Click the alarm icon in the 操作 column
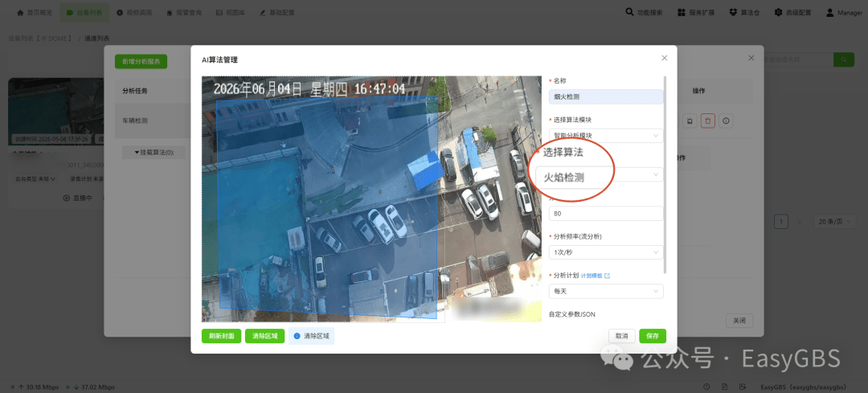The height and width of the screenshot is (393, 868). 690,120
